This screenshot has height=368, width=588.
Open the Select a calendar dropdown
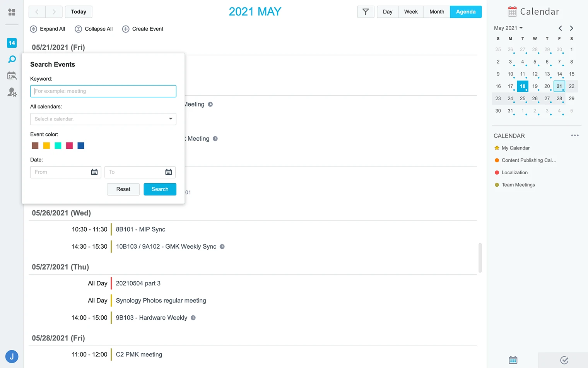point(103,119)
